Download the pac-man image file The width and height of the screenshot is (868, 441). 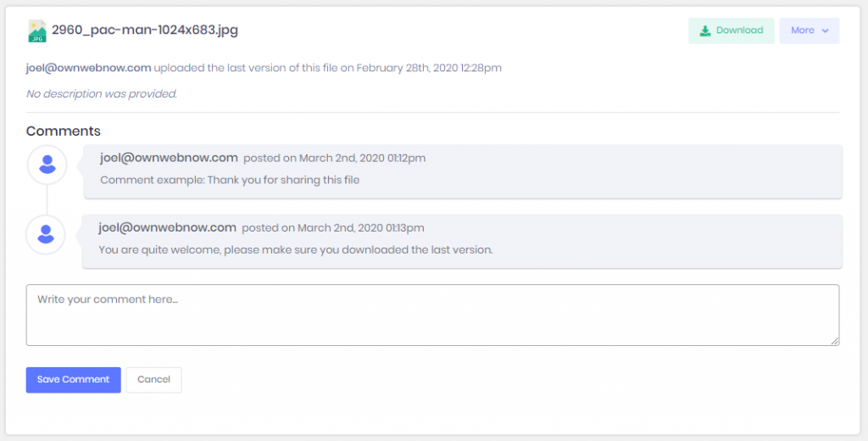point(732,31)
